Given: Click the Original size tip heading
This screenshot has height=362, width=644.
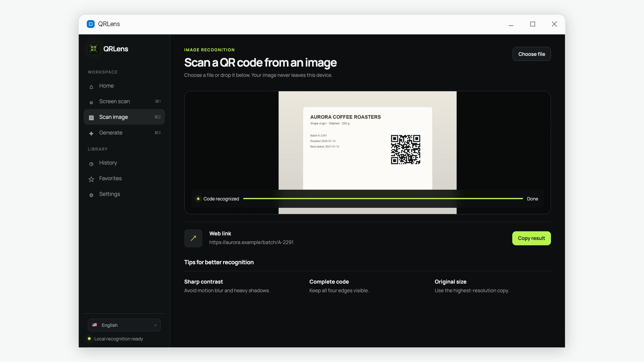Looking at the screenshot, I should click(450, 282).
